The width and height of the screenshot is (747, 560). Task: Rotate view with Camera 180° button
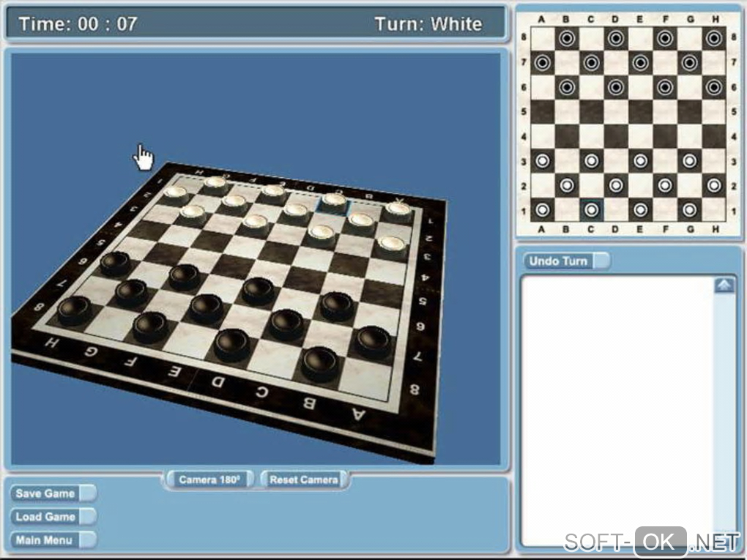pyautogui.click(x=209, y=479)
